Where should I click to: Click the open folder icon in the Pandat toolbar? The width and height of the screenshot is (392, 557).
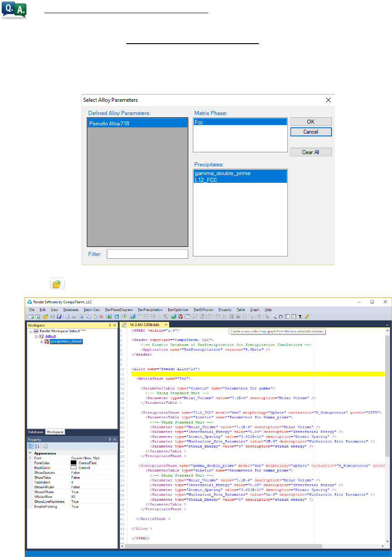pyautogui.click(x=45, y=316)
